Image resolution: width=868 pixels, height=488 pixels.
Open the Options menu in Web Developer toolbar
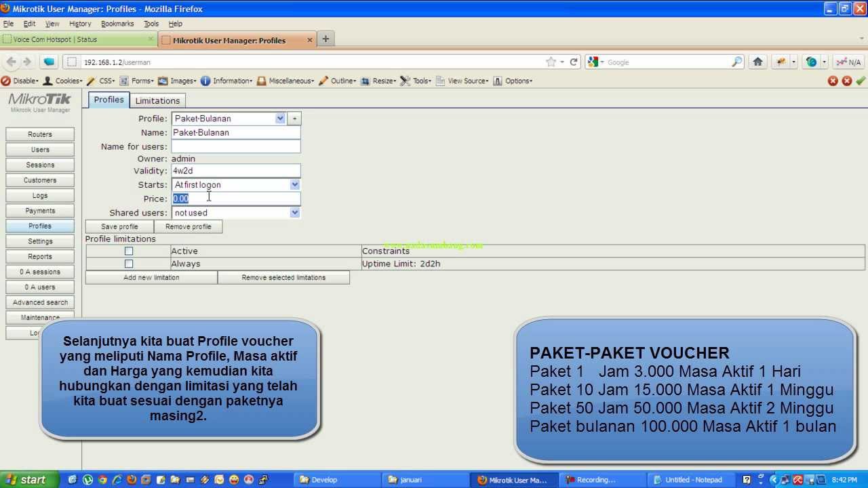click(513, 81)
